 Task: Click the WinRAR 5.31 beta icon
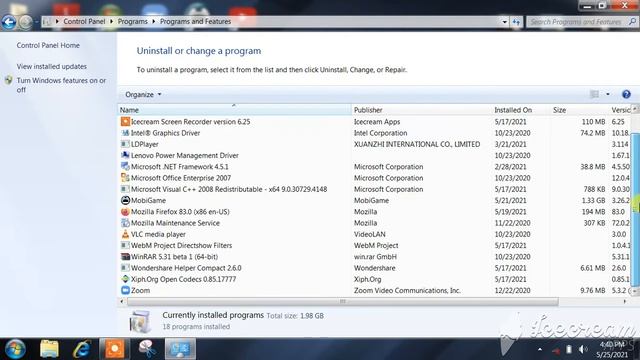[x=125, y=257]
